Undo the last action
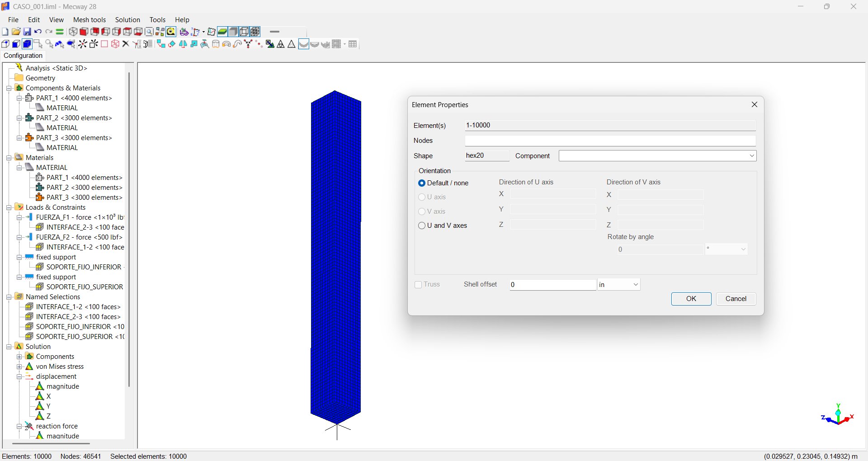The width and height of the screenshot is (868, 461). point(38,32)
